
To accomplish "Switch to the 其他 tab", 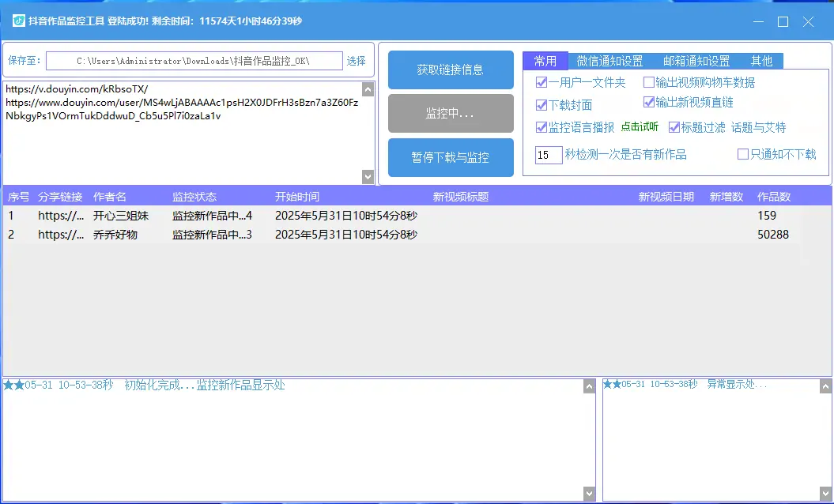I will coord(761,61).
